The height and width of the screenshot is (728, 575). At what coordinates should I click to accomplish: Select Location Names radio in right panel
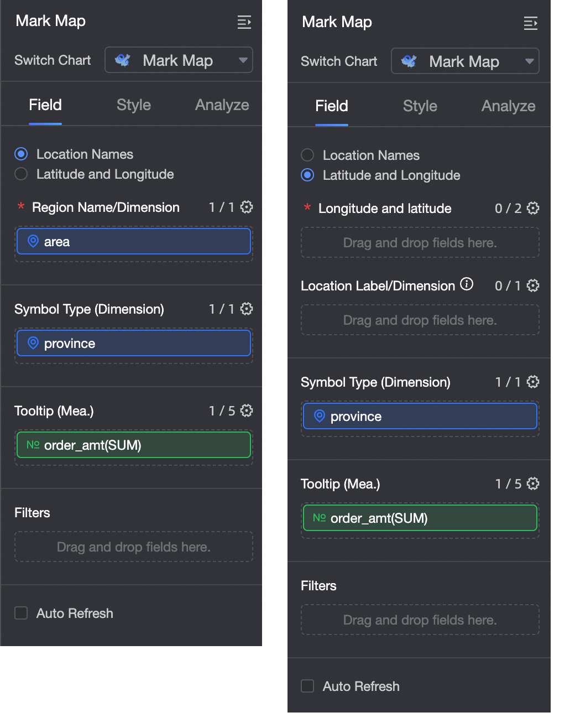coord(307,155)
